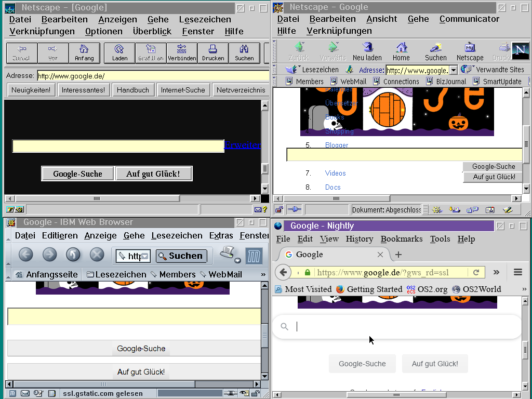Click the stop X icon in IBM Web Browser

[x=97, y=255]
